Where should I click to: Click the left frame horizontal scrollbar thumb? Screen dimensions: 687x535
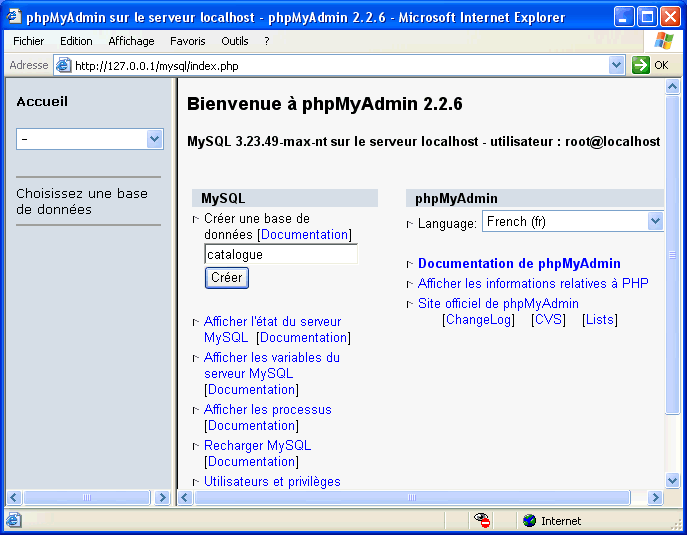tap(87, 498)
